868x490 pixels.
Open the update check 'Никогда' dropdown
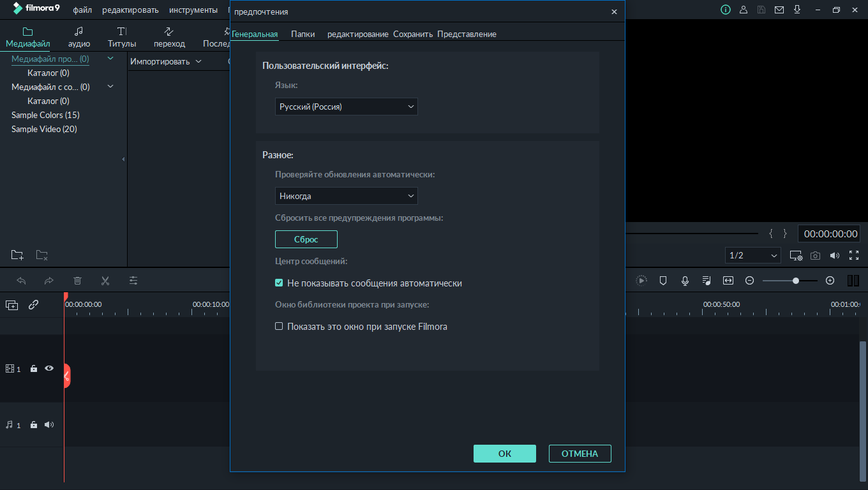[x=347, y=196]
